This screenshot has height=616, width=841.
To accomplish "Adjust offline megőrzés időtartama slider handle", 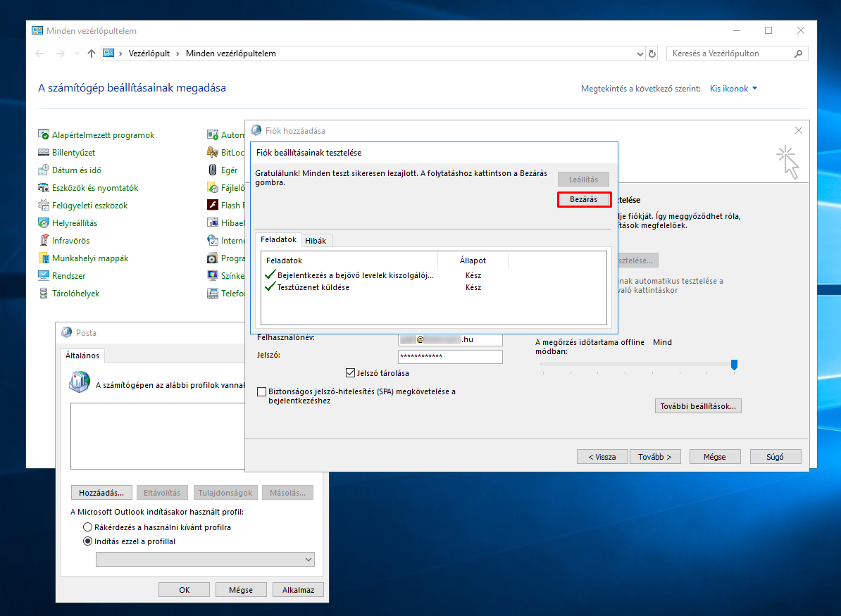I will click(x=734, y=365).
